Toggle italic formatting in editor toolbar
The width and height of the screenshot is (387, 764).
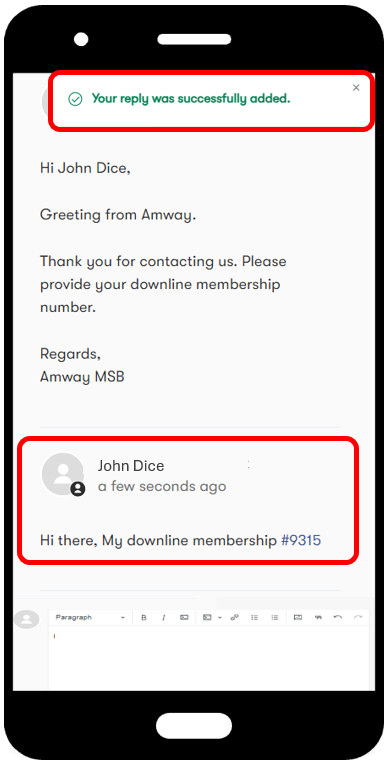pos(164,617)
